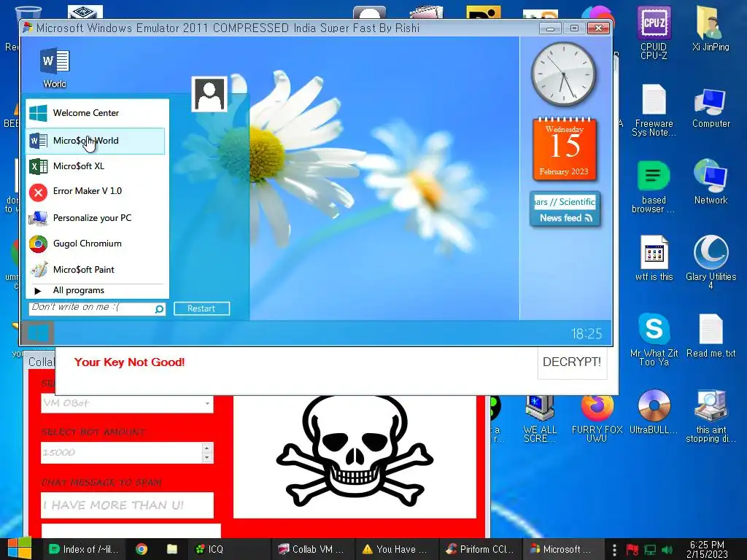The image size is (747, 560).
Task: Switch to ICQ in the taskbar
Action: [x=228, y=549]
